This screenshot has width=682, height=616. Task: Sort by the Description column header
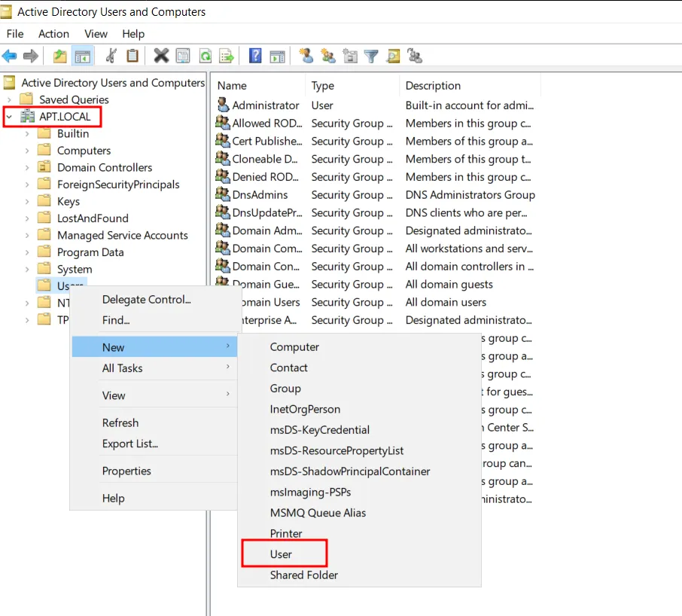click(x=470, y=85)
